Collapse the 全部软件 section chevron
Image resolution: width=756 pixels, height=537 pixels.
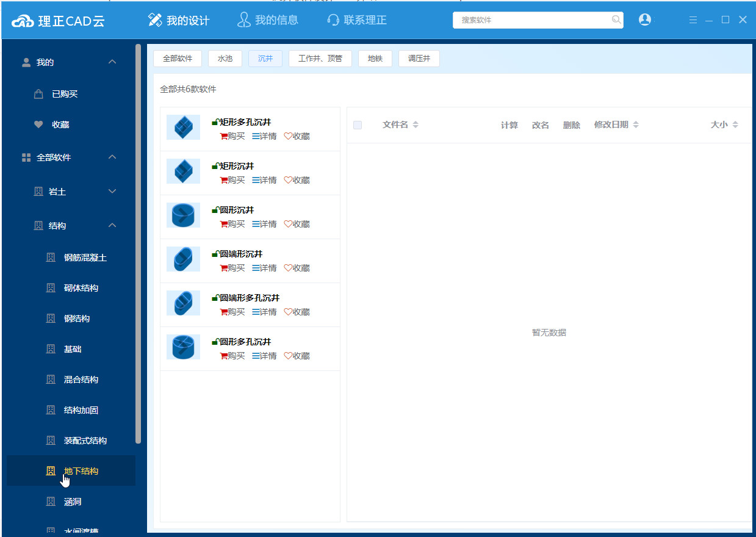pos(112,157)
